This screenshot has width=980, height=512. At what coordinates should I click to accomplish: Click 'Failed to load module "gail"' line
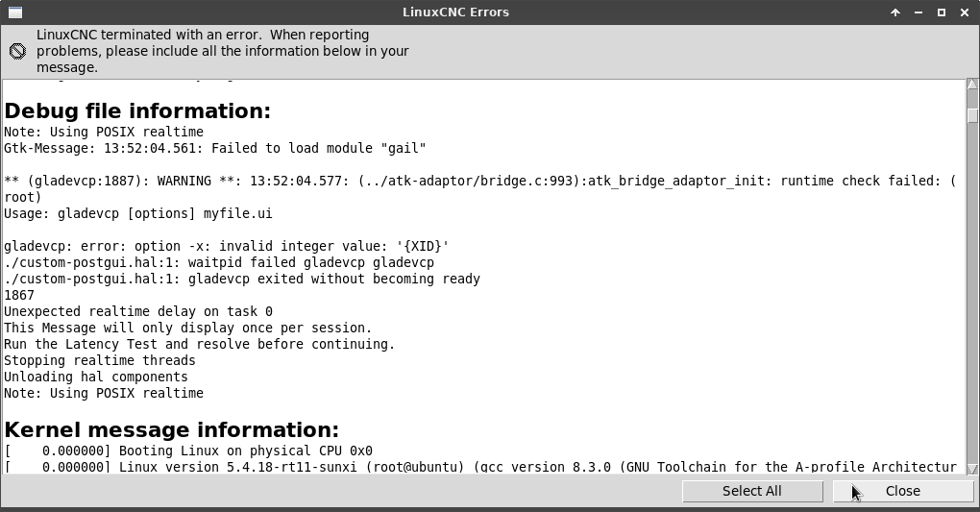click(214, 148)
